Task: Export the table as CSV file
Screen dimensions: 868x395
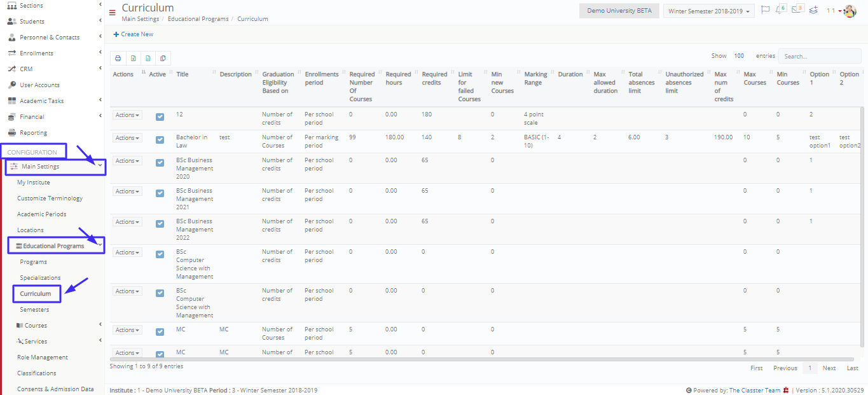Action: 148,59
